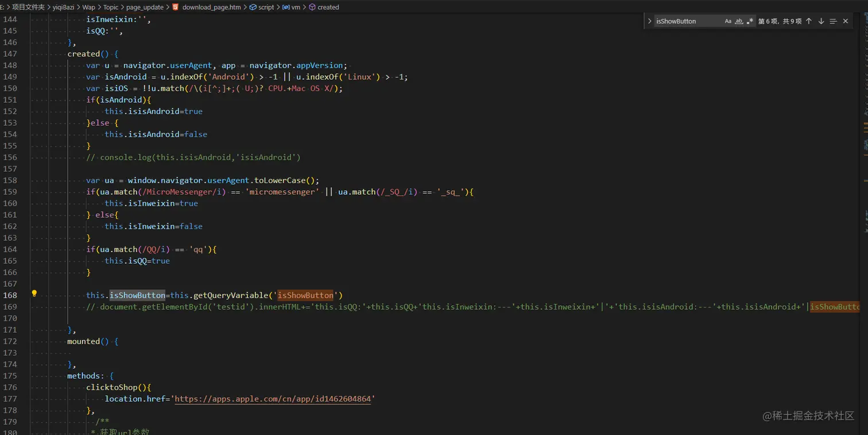Click "if(isAndroid){" on line 151

[119, 100]
